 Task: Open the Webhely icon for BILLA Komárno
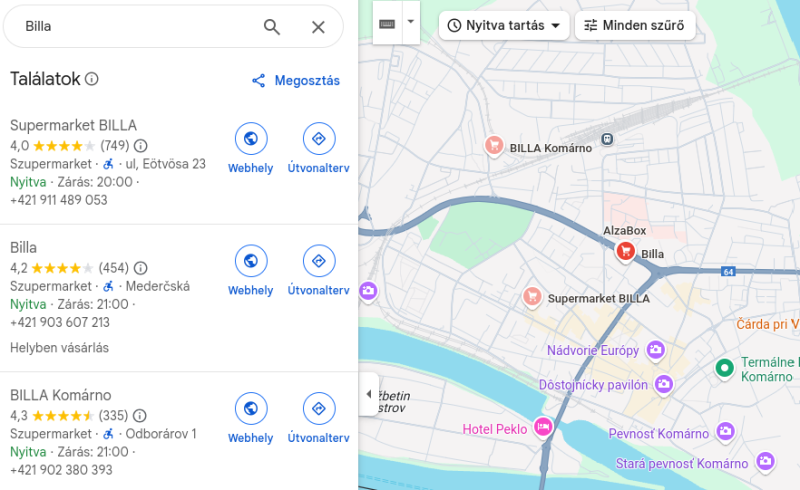click(251, 408)
